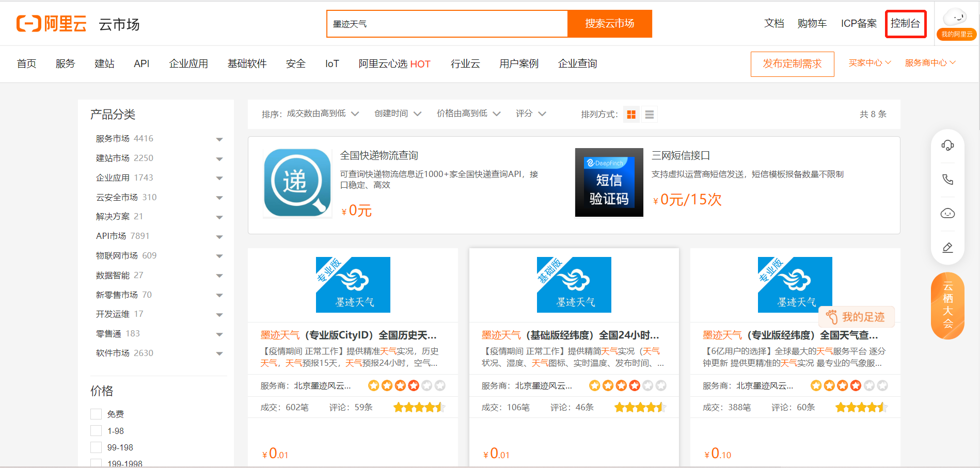Click the DeepFinch 短信验证码 thumbnail

(x=609, y=183)
